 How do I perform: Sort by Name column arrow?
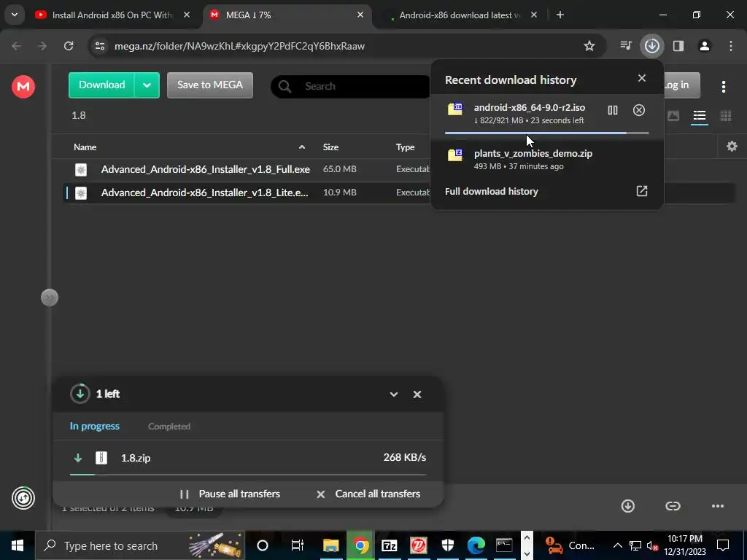(x=301, y=147)
